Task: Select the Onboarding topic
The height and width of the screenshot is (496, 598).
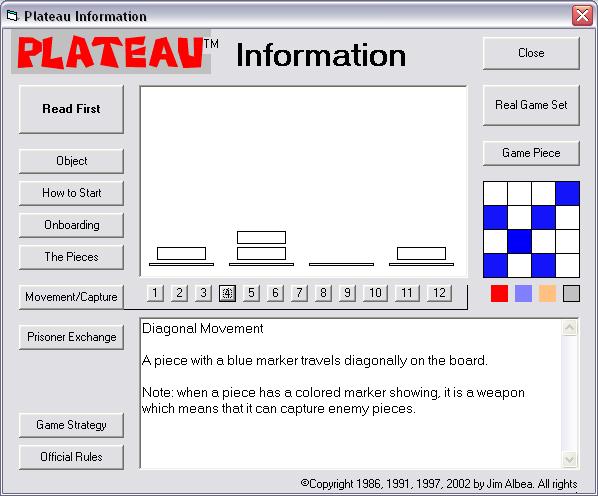Action: (x=71, y=225)
